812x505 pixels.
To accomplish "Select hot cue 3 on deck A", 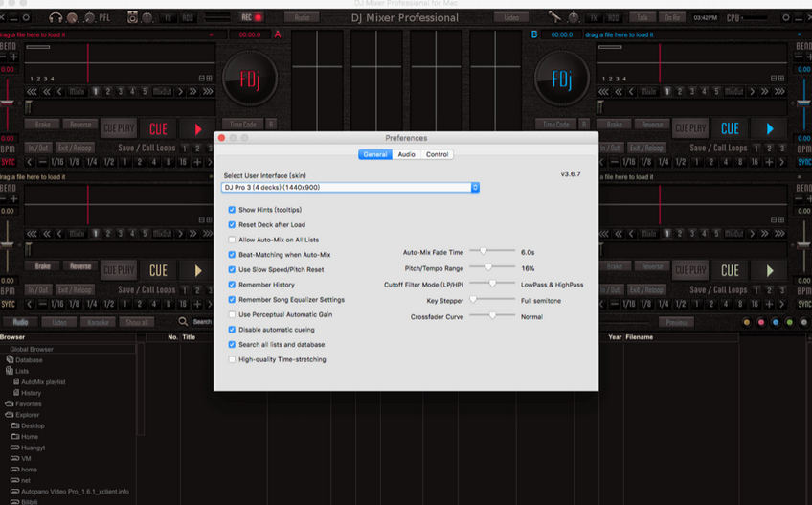I will point(120,92).
